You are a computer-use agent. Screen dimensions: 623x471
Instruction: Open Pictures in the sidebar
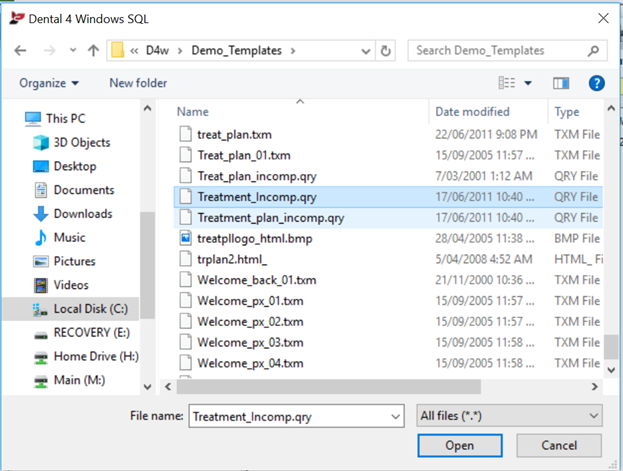tap(64, 261)
